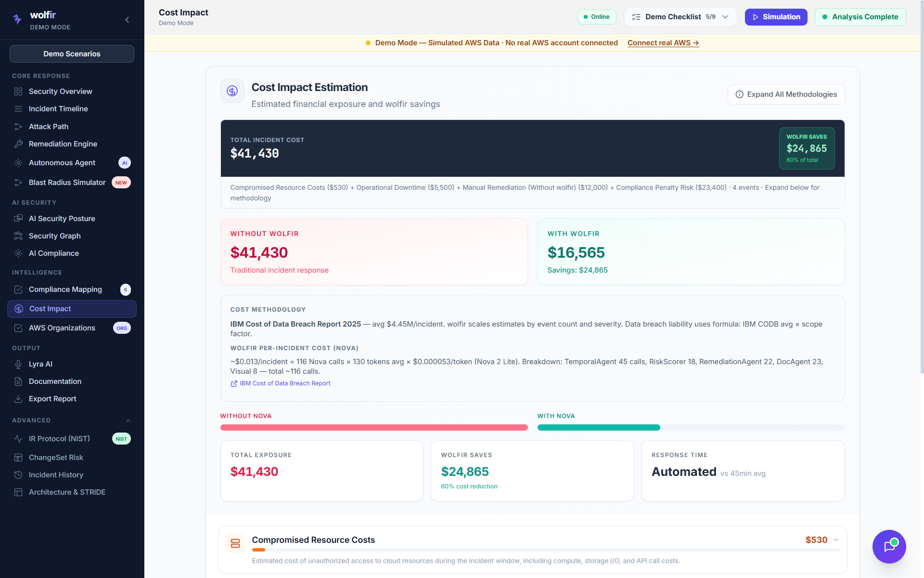Click the Attack Path sidebar icon
924x578 pixels.
[x=18, y=127]
